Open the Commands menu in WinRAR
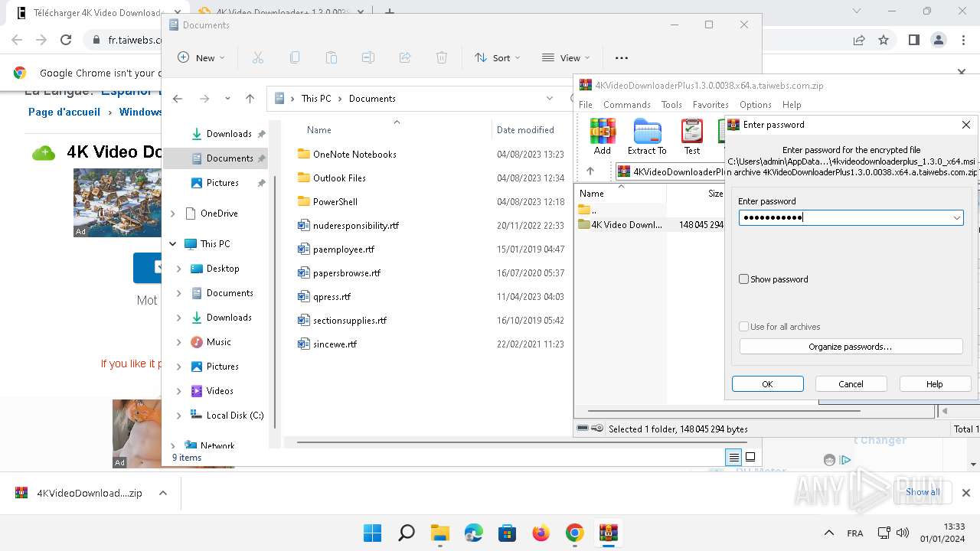This screenshot has width=980, height=551. [626, 105]
